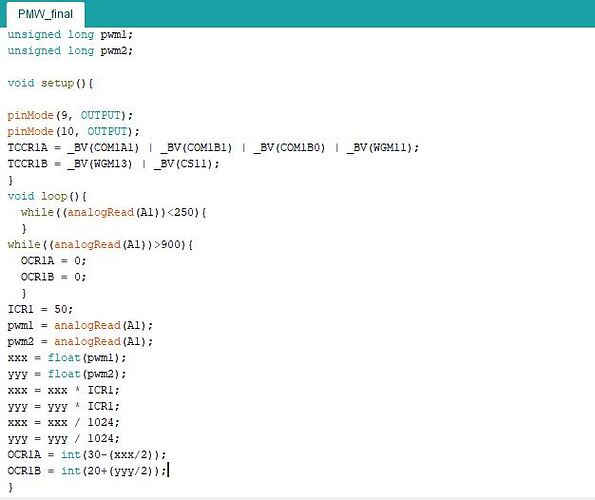Click the ICR1 = 50 line
This screenshot has width=595, height=500.
[40, 309]
